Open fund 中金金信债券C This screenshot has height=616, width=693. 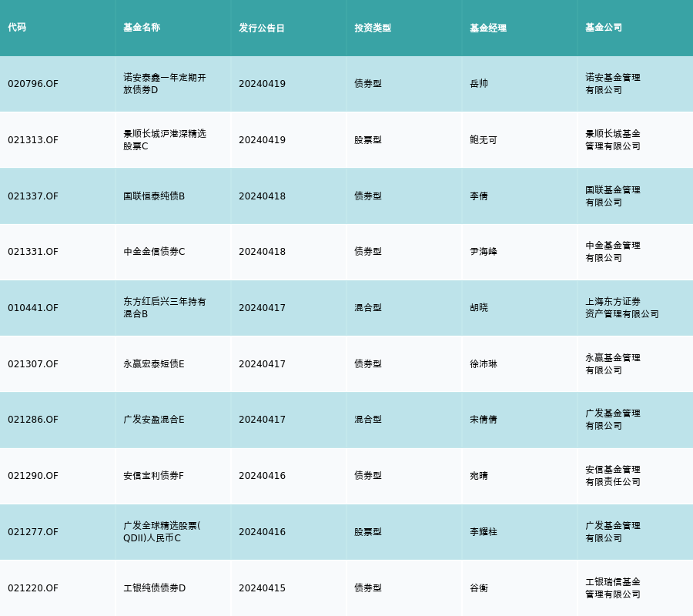tap(154, 252)
